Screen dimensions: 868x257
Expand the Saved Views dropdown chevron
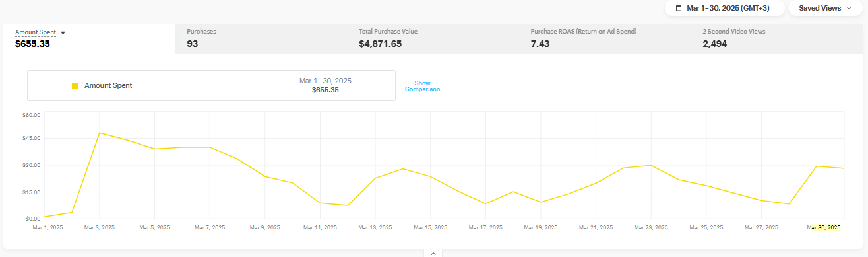[x=848, y=8]
